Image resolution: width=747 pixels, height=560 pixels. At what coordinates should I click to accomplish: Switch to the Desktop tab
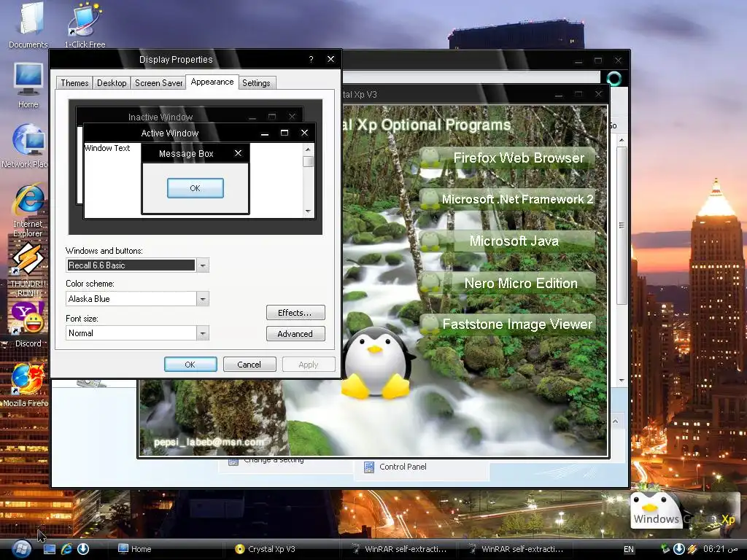coord(112,83)
